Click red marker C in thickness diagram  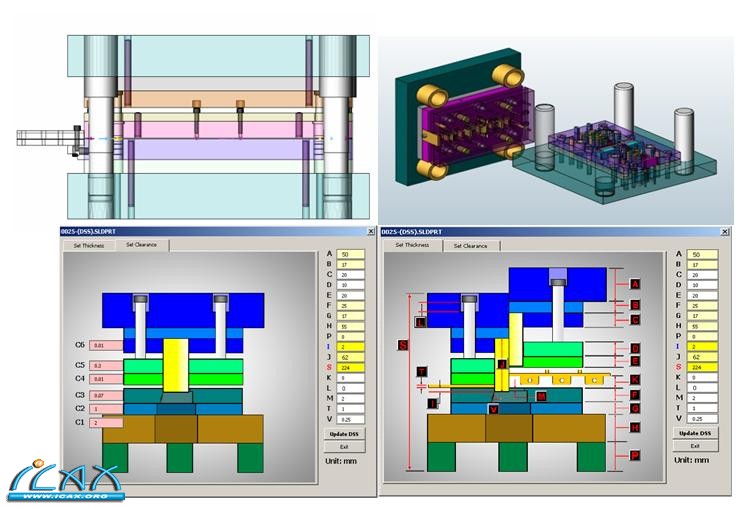point(635,320)
